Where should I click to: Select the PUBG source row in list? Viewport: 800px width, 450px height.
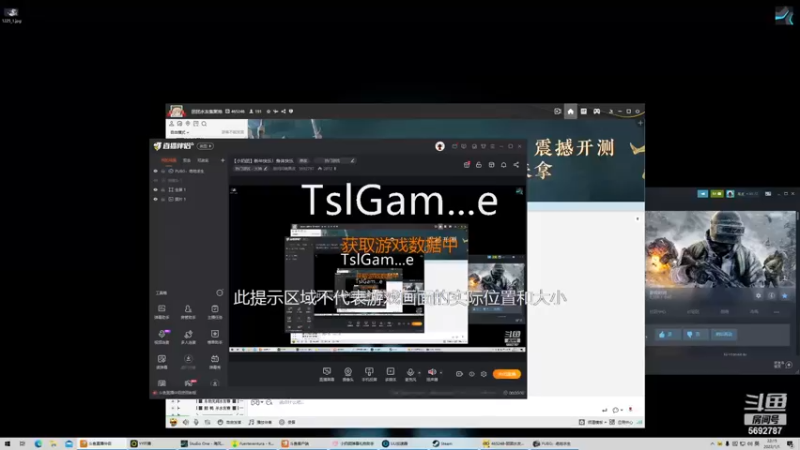tap(189, 171)
